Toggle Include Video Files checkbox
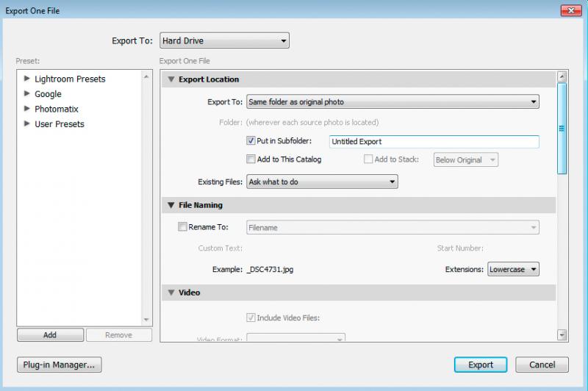Viewport: 588px width, 391px height. click(x=251, y=318)
